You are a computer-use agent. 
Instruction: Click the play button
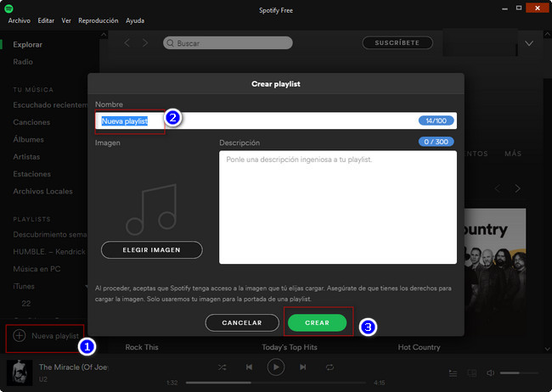(x=276, y=367)
